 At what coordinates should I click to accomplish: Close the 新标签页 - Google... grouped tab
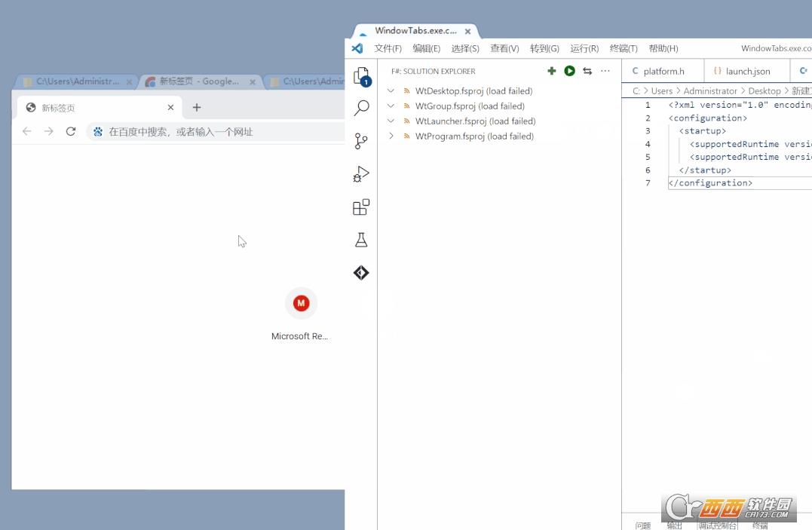[253, 82]
